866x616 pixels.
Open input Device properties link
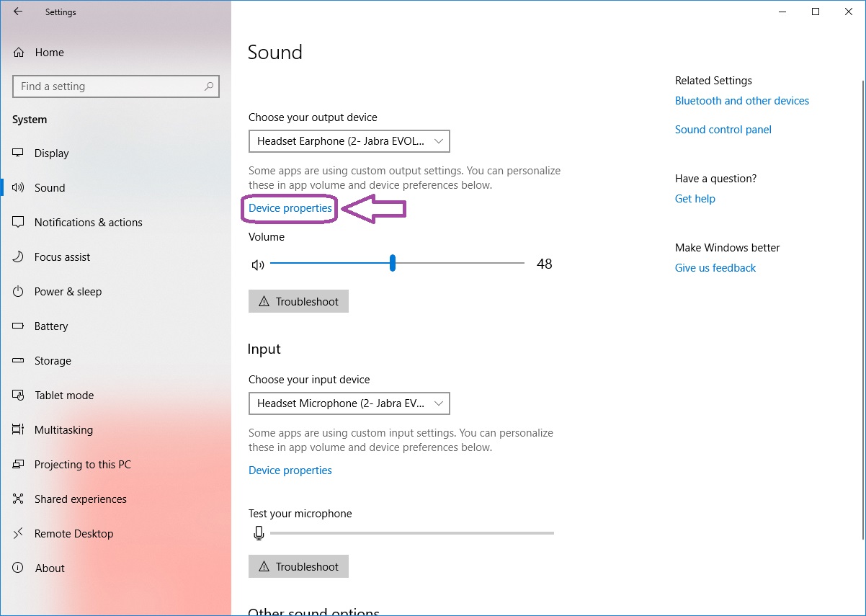[290, 470]
